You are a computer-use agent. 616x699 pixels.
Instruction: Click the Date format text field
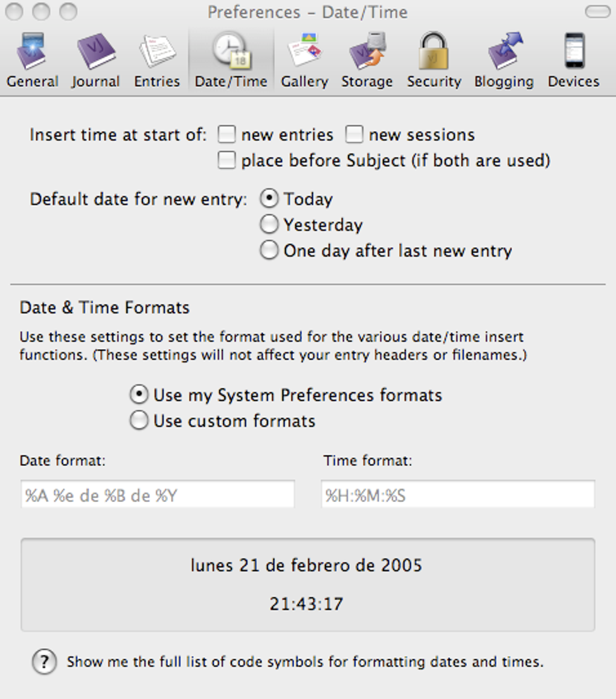(158, 495)
